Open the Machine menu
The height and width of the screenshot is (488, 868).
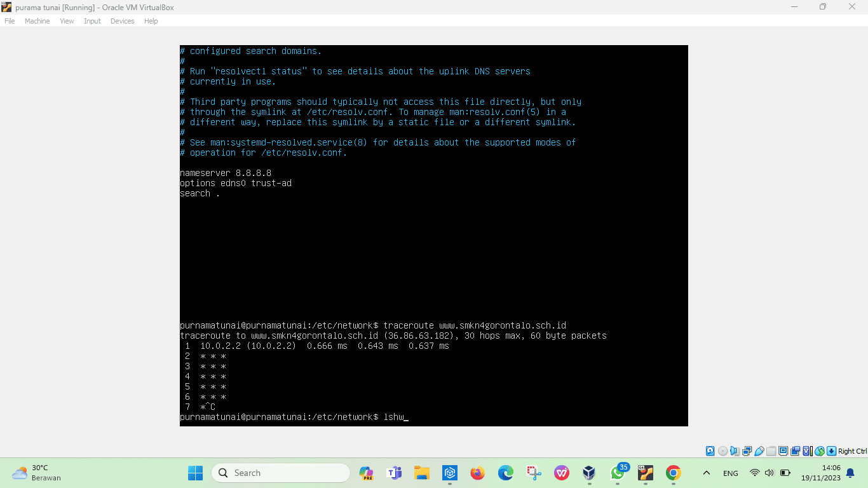pyautogui.click(x=37, y=21)
